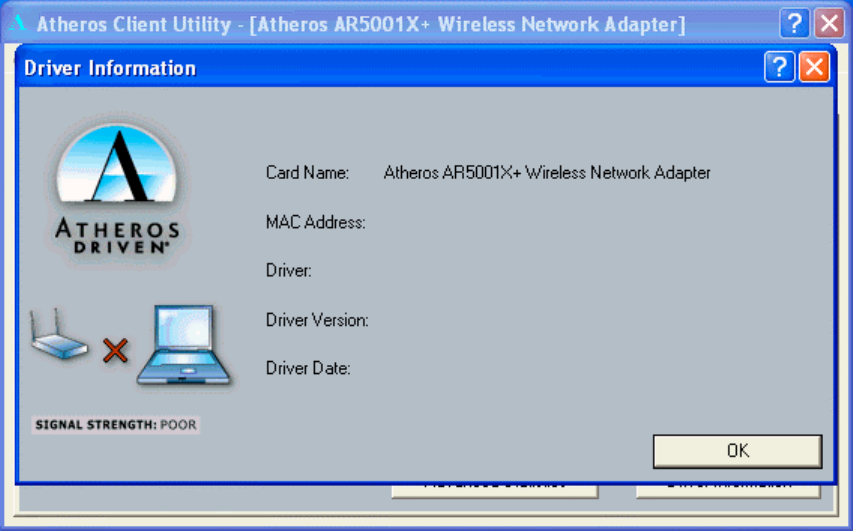The height and width of the screenshot is (531, 853).
Task: Click the wireless router icon
Action: [x=57, y=334]
